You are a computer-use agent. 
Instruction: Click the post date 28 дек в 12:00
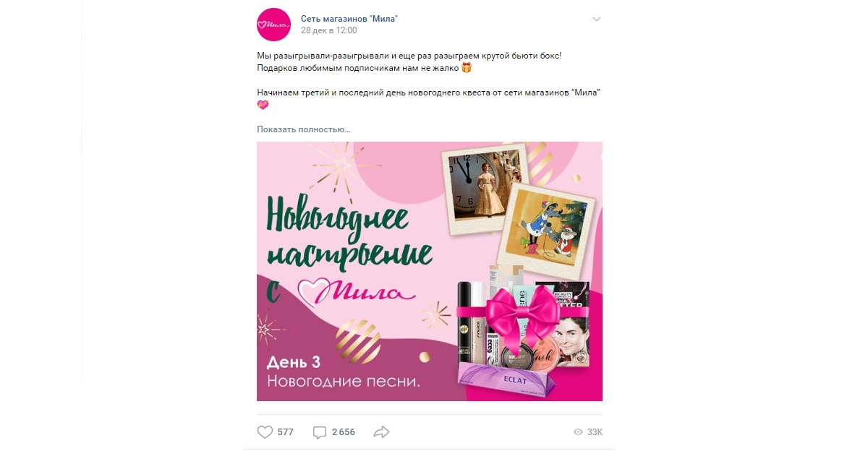coord(329,30)
